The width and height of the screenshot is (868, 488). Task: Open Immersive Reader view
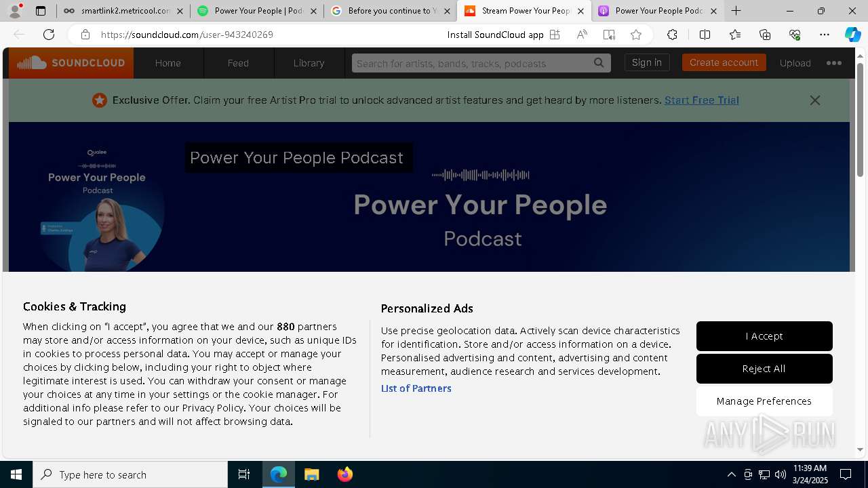pos(609,35)
